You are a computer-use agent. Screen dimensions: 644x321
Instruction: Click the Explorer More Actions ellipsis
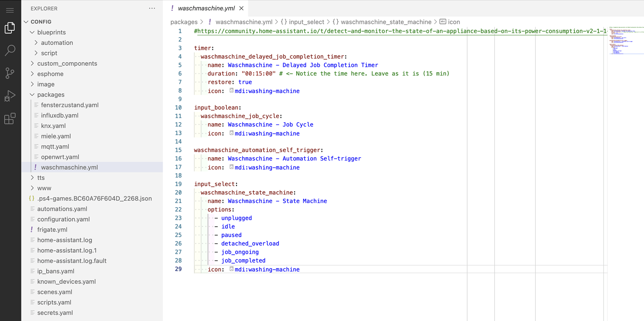point(152,8)
